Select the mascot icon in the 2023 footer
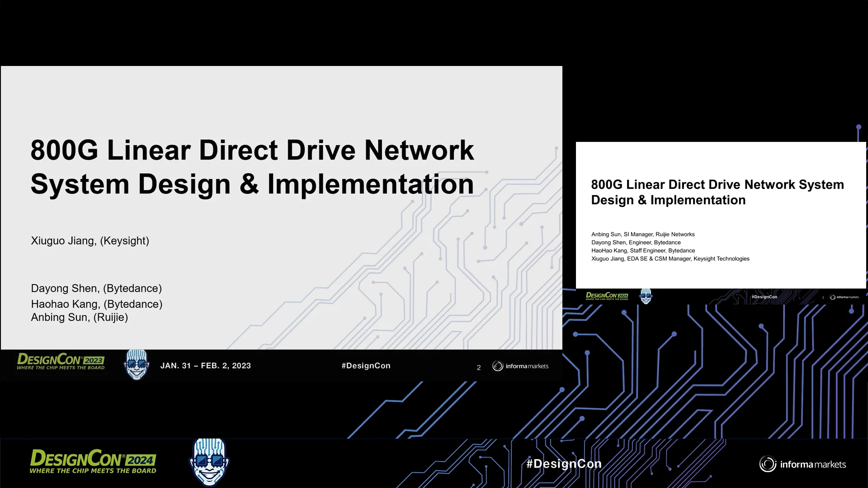 pos(137,364)
